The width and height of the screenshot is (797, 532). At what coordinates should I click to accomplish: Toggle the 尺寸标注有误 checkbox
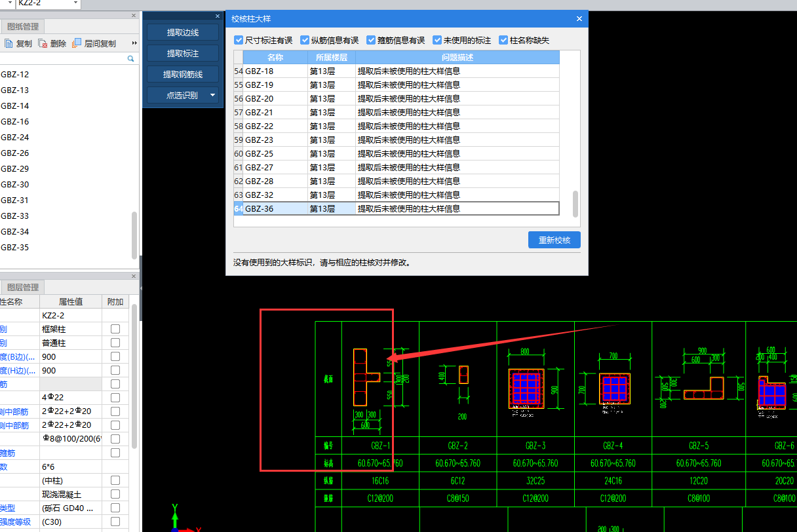point(239,40)
